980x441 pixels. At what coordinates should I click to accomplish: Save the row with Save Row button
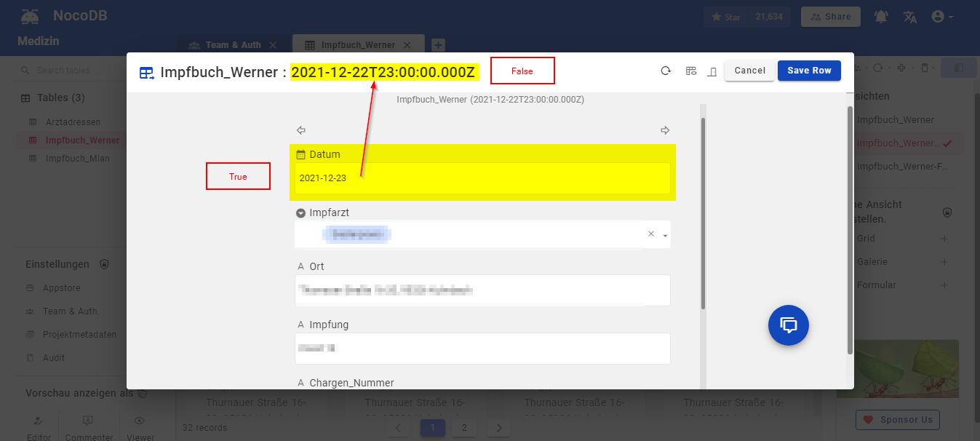point(809,71)
